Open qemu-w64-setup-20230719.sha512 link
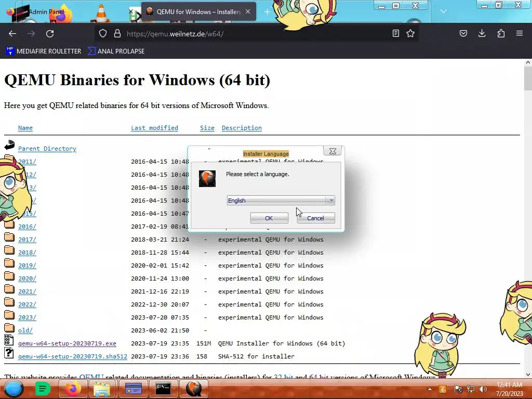The image size is (532, 399). click(x=73, y=356)
